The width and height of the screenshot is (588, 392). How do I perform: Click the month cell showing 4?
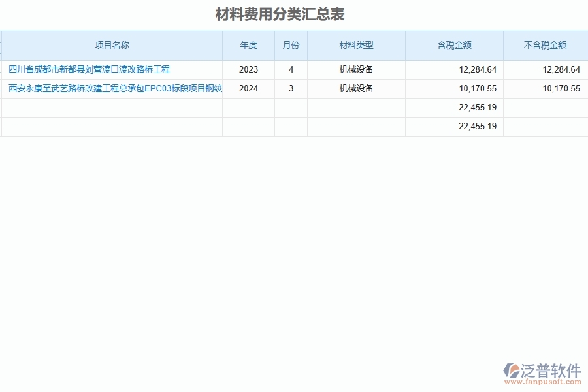tap(290, 69)
